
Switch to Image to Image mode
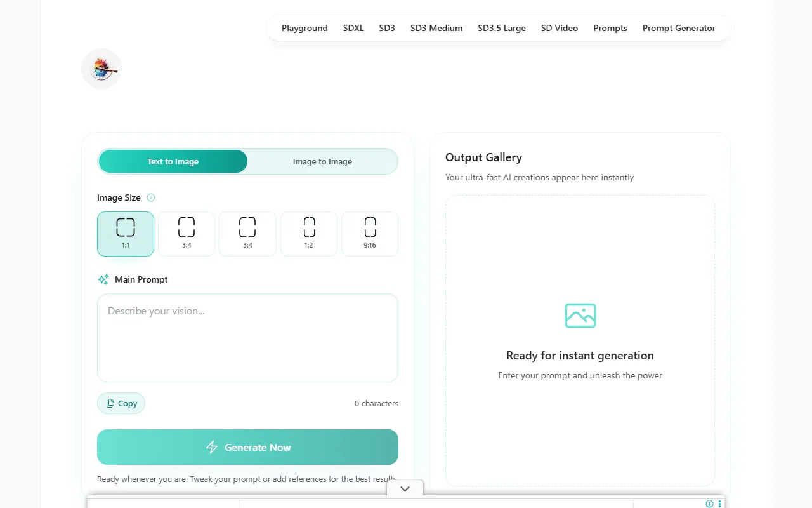tap(322, 161)
